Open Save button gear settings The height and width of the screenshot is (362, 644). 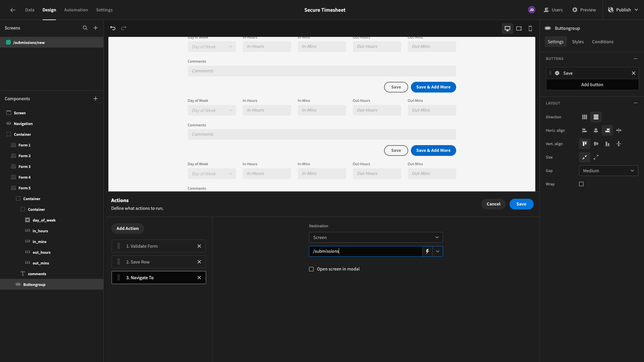[x=557, y=73]
